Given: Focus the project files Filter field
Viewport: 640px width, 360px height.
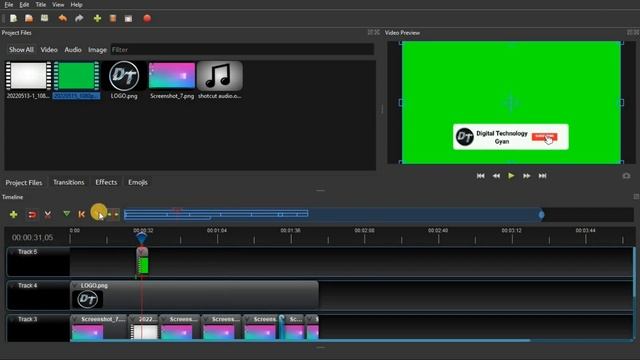Looking at the screenshot, I should pyautogui.click(x=242, y=50).
